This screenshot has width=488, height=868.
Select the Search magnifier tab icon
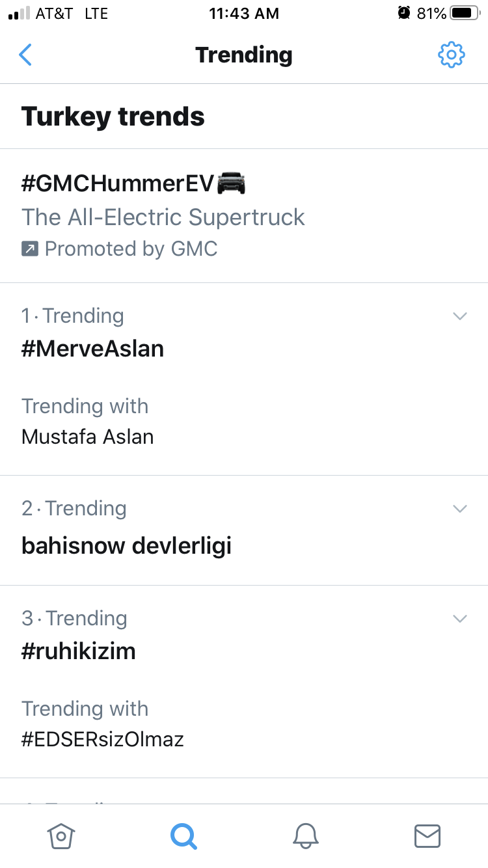tap(183, 835)
